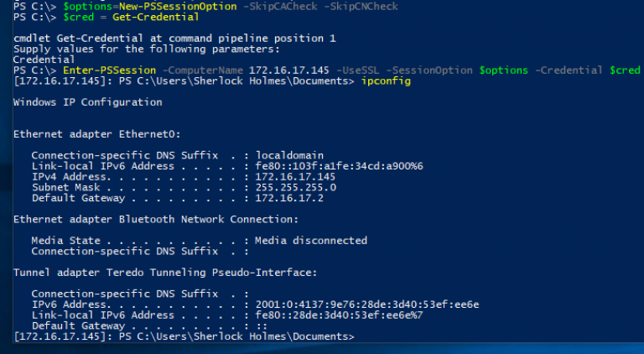The height and width of the screenshot is (354, 644).
Task: Click the final remote prompt line
Action: [184, 336]
